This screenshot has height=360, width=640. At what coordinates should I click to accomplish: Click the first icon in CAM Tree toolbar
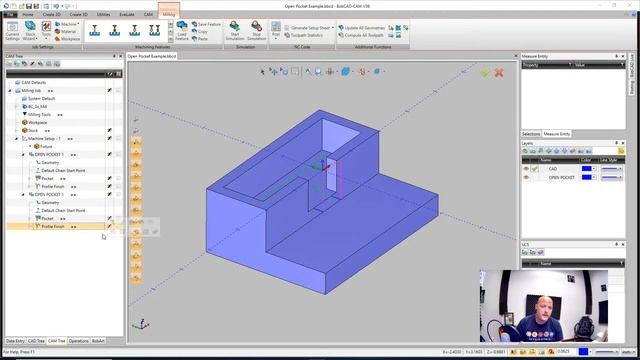pos(9,64)
